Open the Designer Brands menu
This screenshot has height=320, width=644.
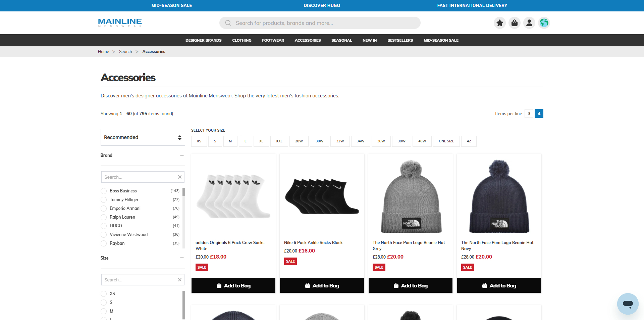[204, 40]
